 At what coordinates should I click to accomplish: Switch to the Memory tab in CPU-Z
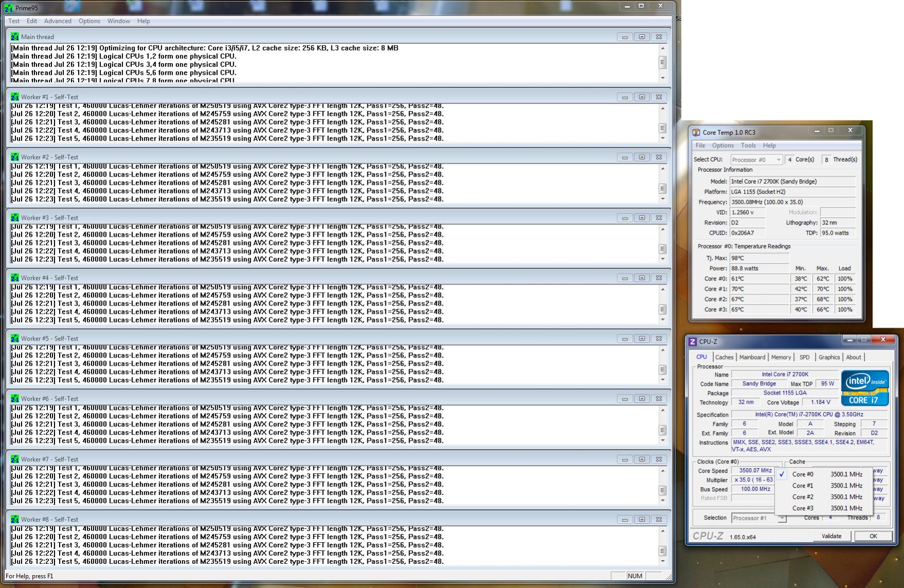point(781,358)
